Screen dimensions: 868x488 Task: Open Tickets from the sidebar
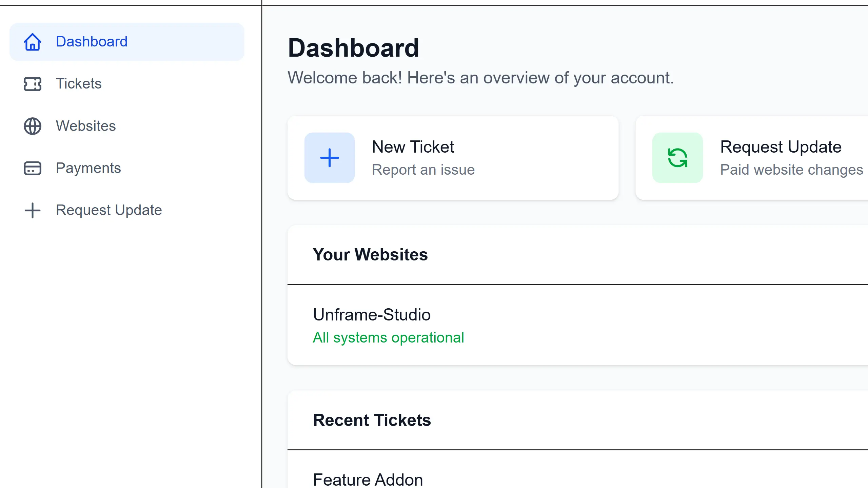[78, 84]
